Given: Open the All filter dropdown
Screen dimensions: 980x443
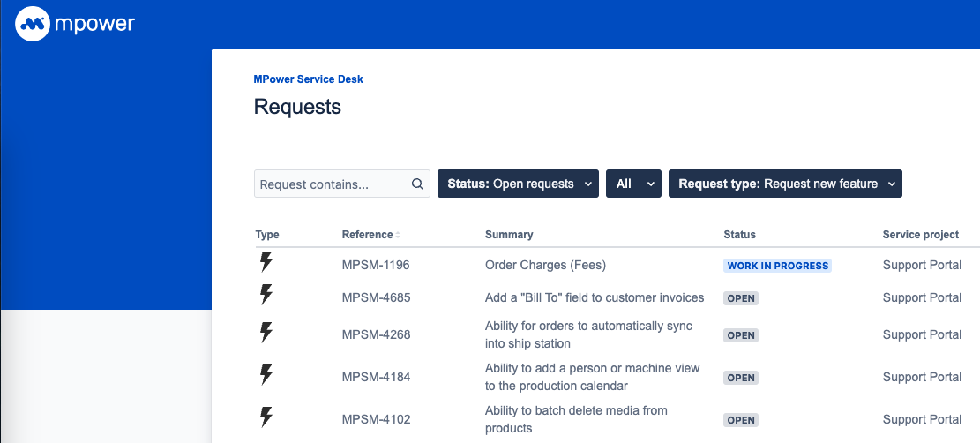Looking at the screenshot, I should (x=633, y=184).
